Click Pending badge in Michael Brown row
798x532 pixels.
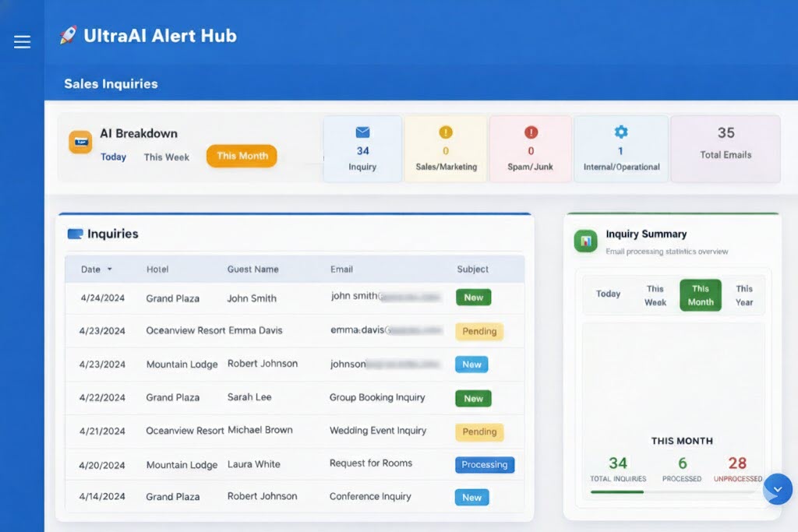tap(479, 432)
